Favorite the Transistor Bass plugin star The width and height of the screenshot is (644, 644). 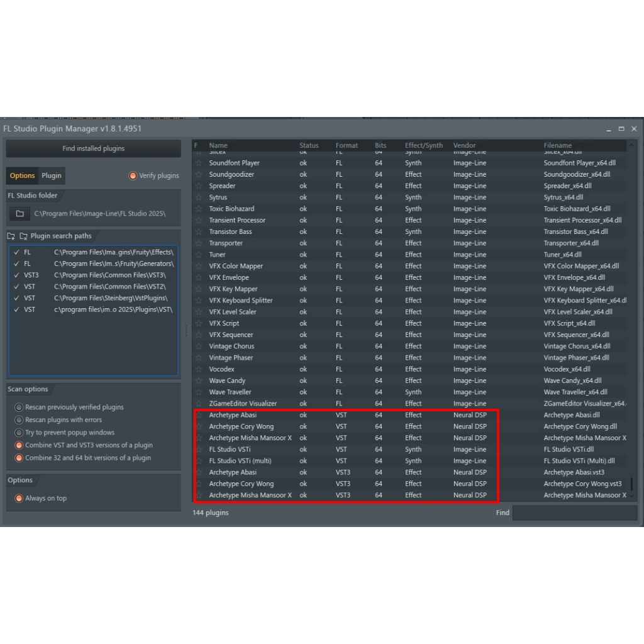pyautogui.click(x=199, y=232)
